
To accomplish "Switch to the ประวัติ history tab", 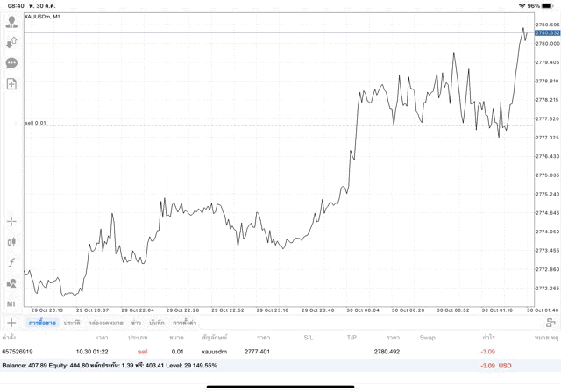I will tap(72, 323).
